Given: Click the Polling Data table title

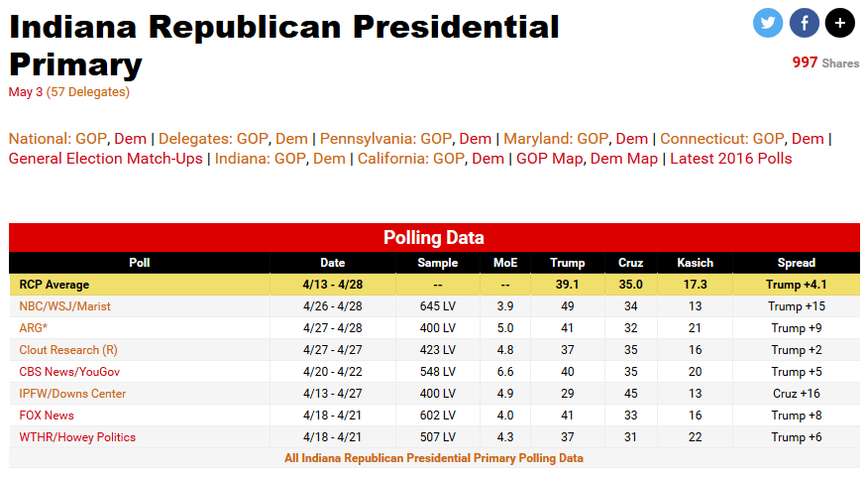Looking at the screenshot, I should coord(434,238).
